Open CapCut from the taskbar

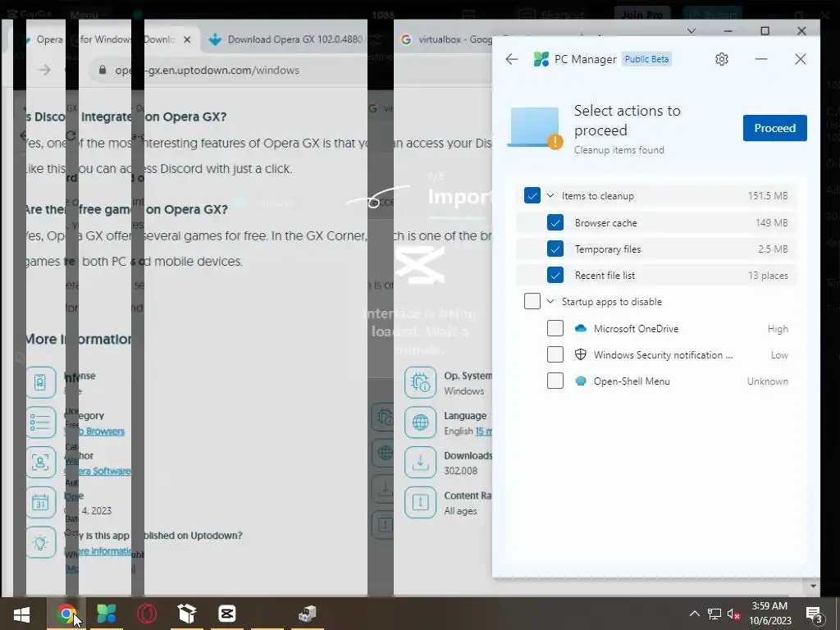tap(226, 614)
